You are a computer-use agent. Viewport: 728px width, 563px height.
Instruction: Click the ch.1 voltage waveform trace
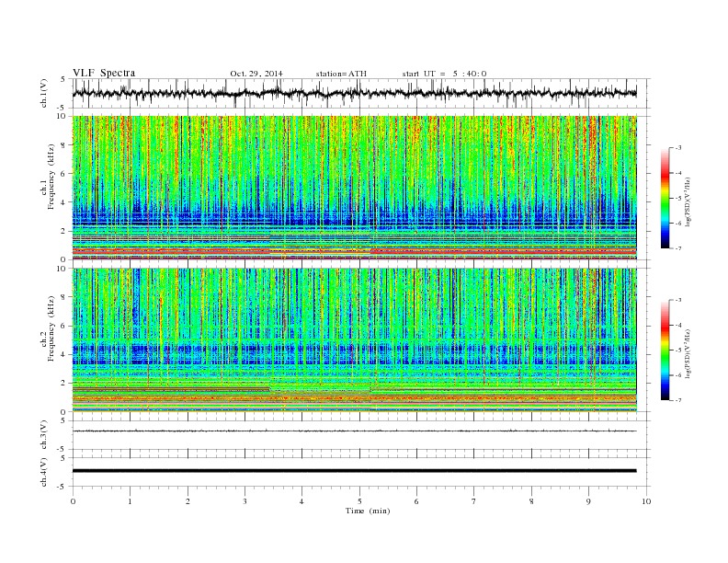(x=354, y=93)
